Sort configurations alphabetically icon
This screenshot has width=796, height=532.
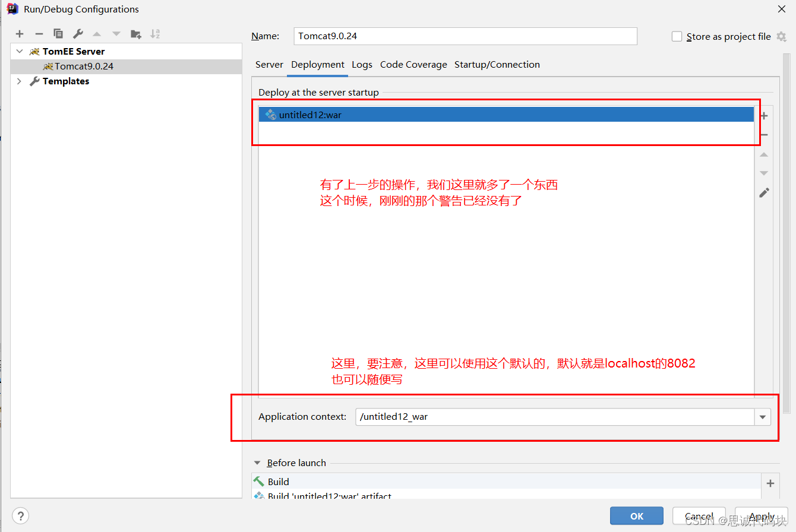point(155,34)
